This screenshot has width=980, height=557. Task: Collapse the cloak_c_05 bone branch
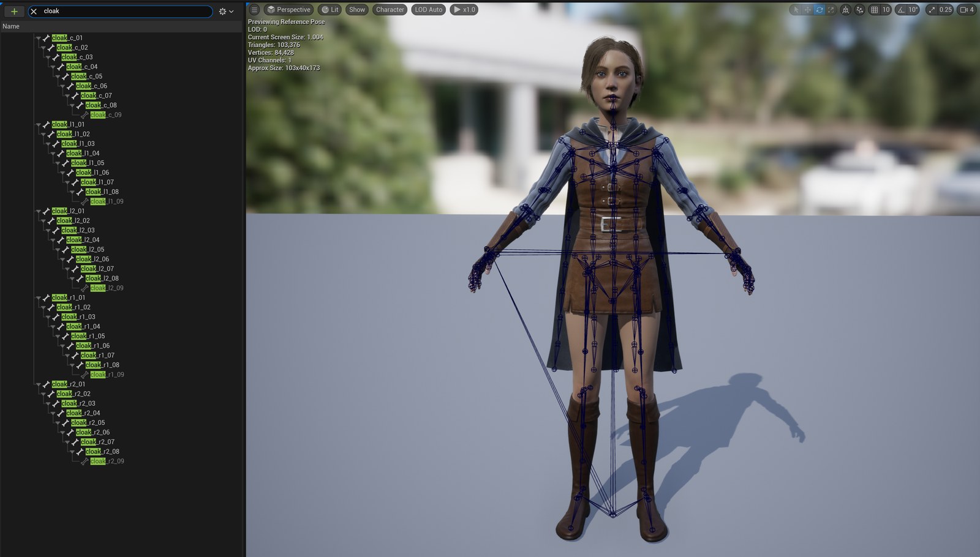58,77
